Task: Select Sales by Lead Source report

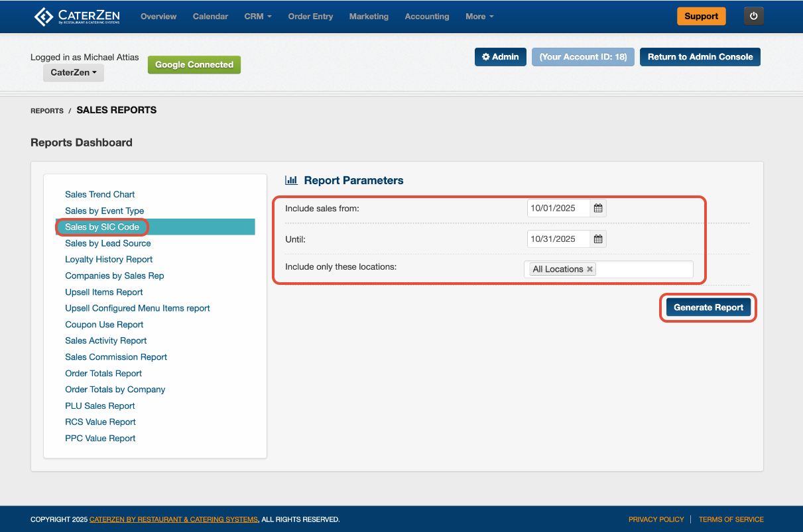Action: [108, 243]
